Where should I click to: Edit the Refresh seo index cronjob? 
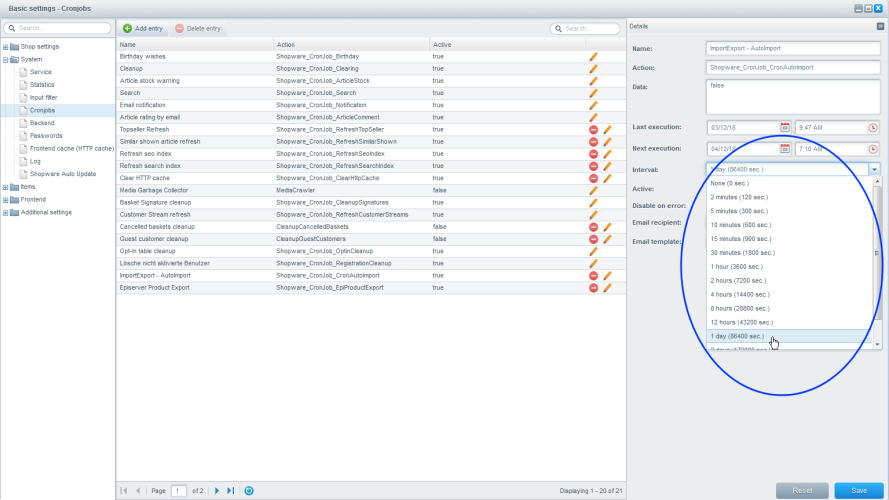pyautogui.click(x=607, y=154)
